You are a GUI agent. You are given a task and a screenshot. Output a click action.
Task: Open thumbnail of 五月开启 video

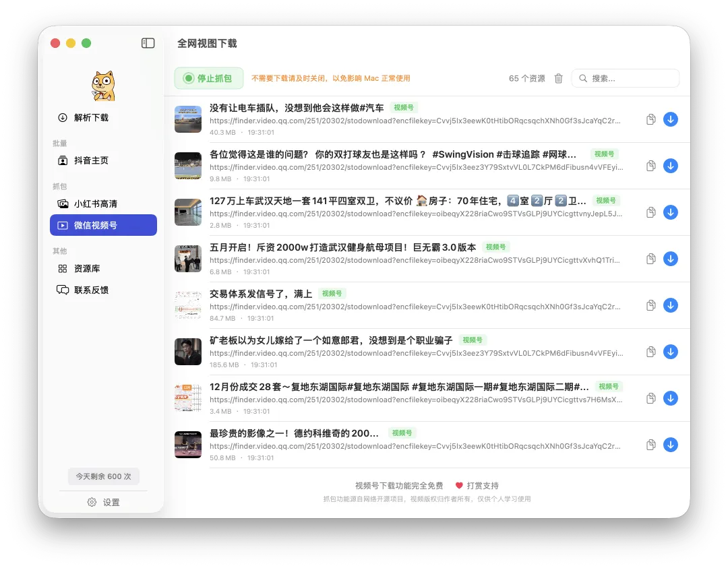point(188,259)
